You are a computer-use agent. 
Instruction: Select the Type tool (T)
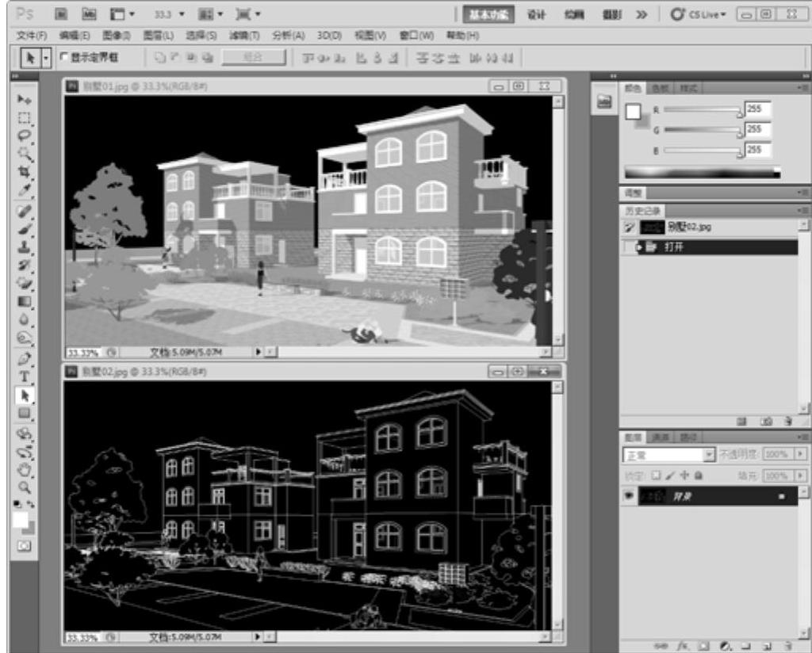25,376
